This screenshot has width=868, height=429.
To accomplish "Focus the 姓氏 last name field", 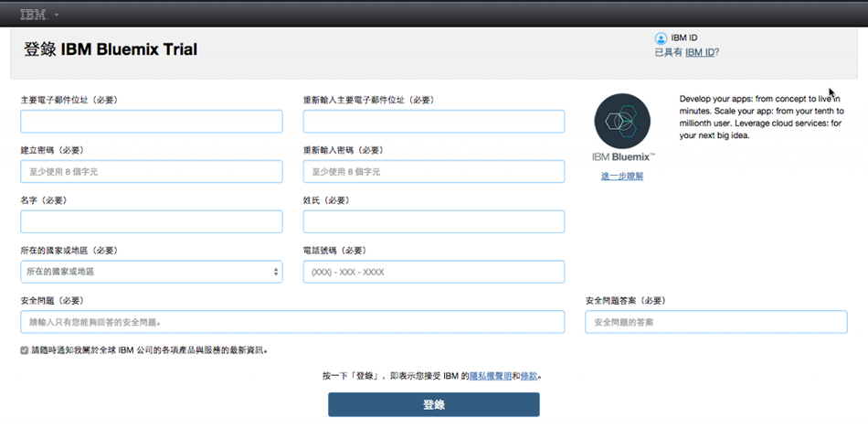I will 433,222.
